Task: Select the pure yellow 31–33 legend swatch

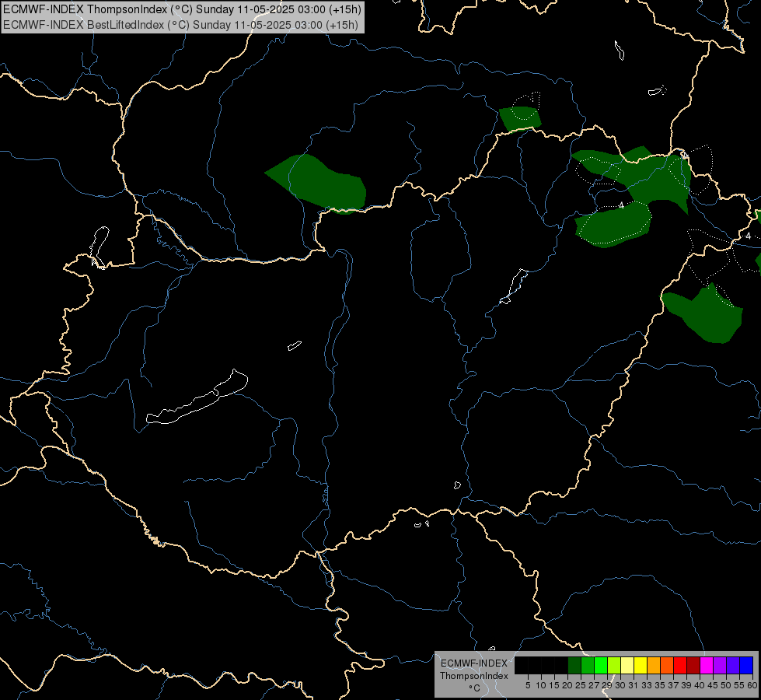Action: pyautogui.click(x=641, y=665)
